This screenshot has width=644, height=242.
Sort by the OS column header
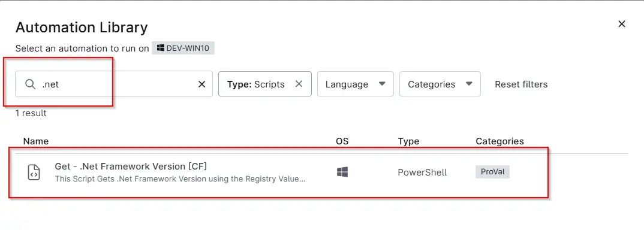coord(342,141)
